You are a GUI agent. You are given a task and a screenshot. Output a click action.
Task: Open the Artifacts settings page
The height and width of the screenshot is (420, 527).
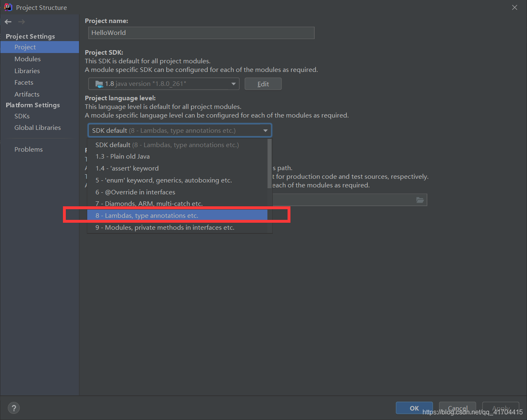(x=39, y=95)
